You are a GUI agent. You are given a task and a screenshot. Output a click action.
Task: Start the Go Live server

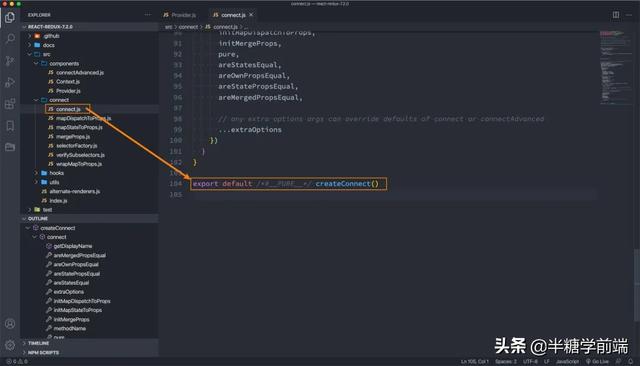click(597, 362)
